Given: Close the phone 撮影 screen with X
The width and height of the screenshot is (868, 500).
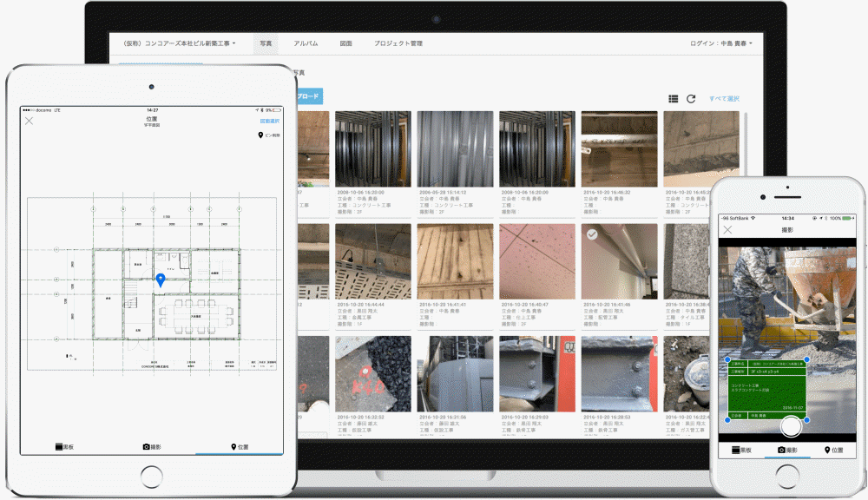Looking at the screenshot, I should coord(727,230).
